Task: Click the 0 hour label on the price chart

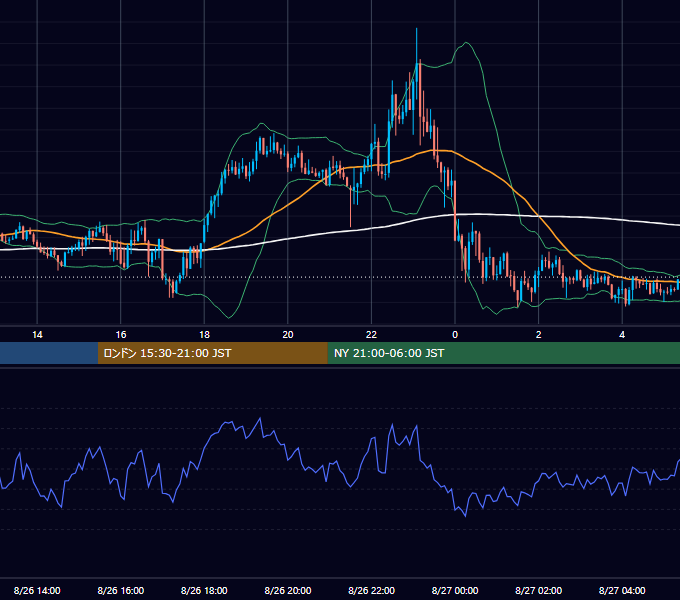Action: [x=455, y=335]
